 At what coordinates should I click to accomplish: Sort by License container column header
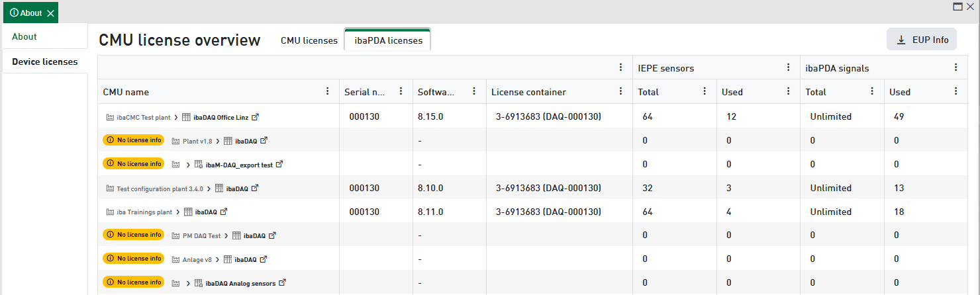coord(528,92)
